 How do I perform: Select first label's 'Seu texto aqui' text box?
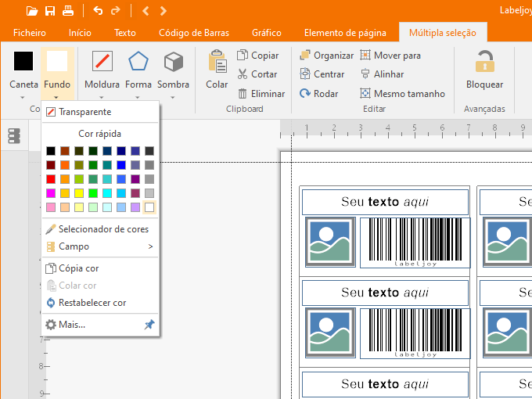385,202
